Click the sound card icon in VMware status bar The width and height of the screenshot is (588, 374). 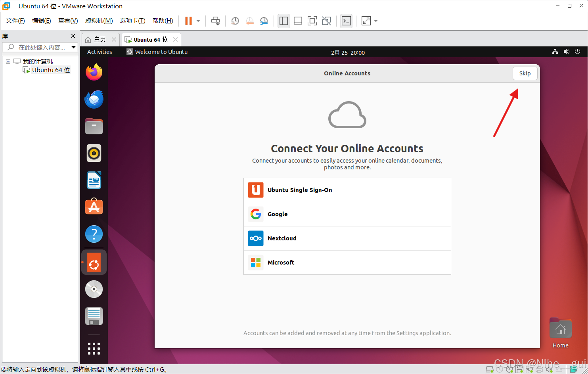pos(549,369)
